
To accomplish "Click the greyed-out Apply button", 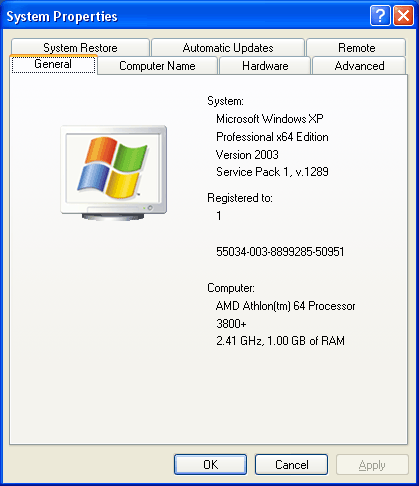I will coord(372,464).
